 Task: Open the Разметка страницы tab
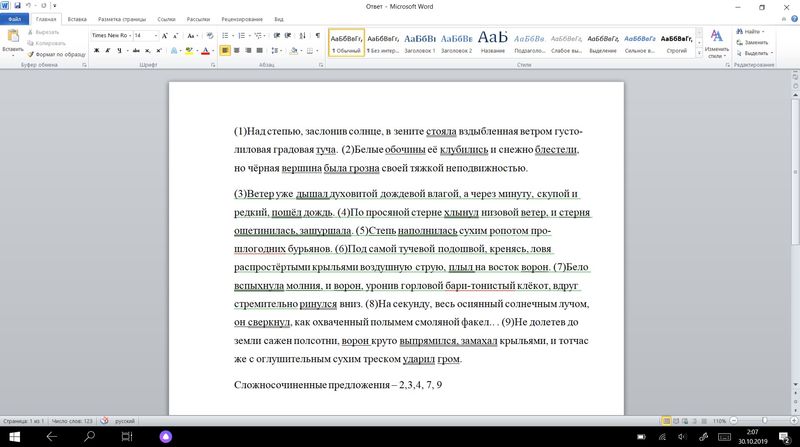click(123, 19)
